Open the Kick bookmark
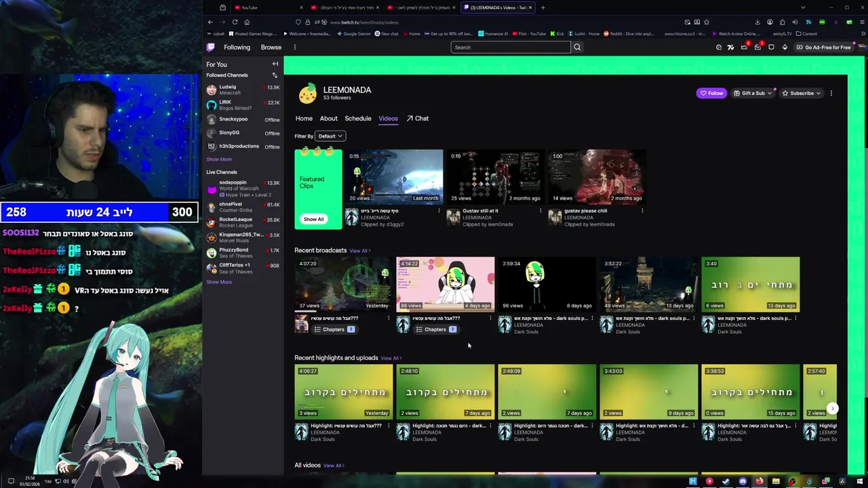The image size is (868, 488). (x=557, y=33)
